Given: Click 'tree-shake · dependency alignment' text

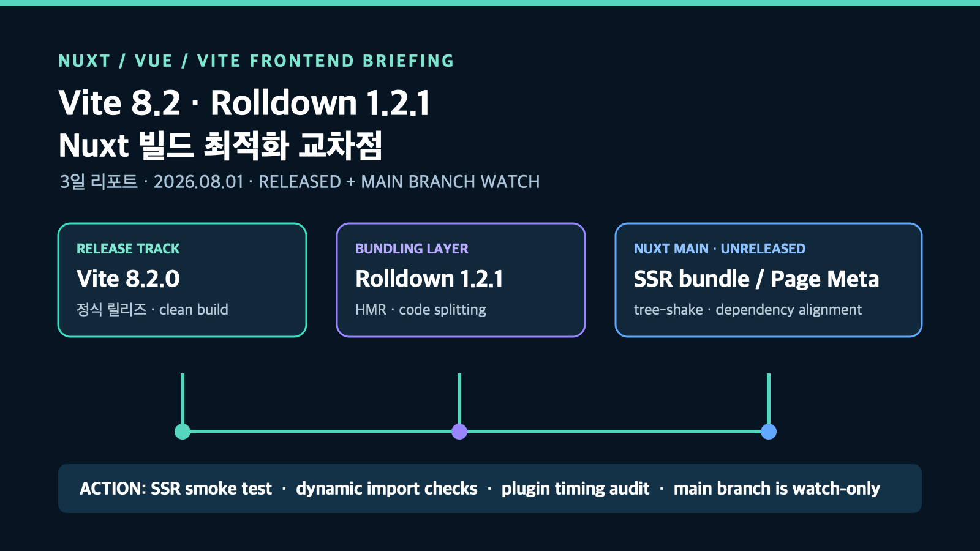Looking at the screenshot, I should point(748,310).
